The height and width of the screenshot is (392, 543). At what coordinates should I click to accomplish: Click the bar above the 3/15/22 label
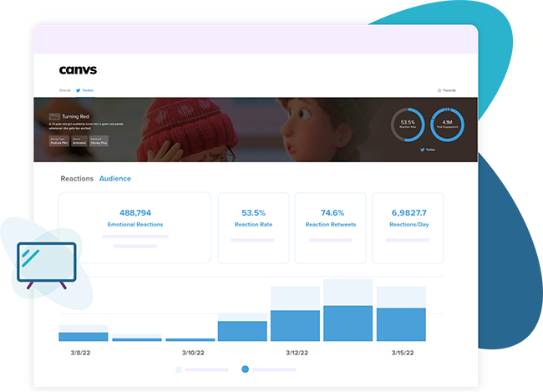click(x=401, y=313)
